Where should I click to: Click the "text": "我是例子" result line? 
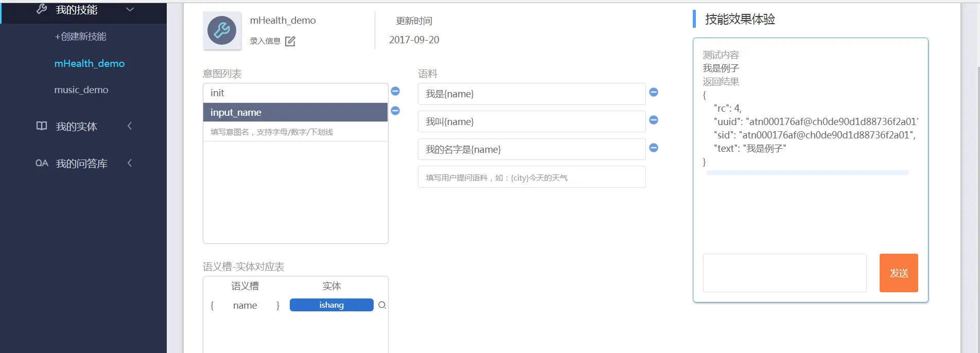(750, 148)
